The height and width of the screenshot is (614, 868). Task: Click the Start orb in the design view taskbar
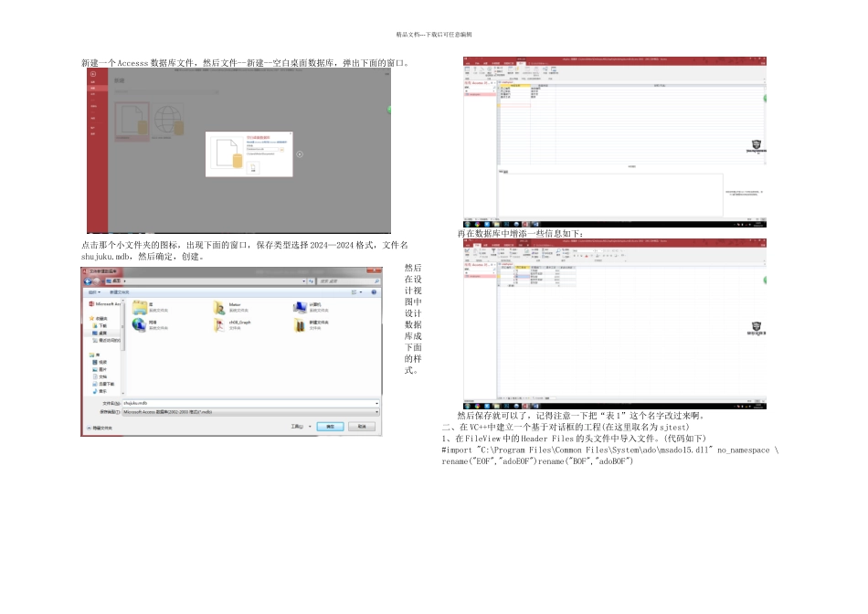point(469,224)
